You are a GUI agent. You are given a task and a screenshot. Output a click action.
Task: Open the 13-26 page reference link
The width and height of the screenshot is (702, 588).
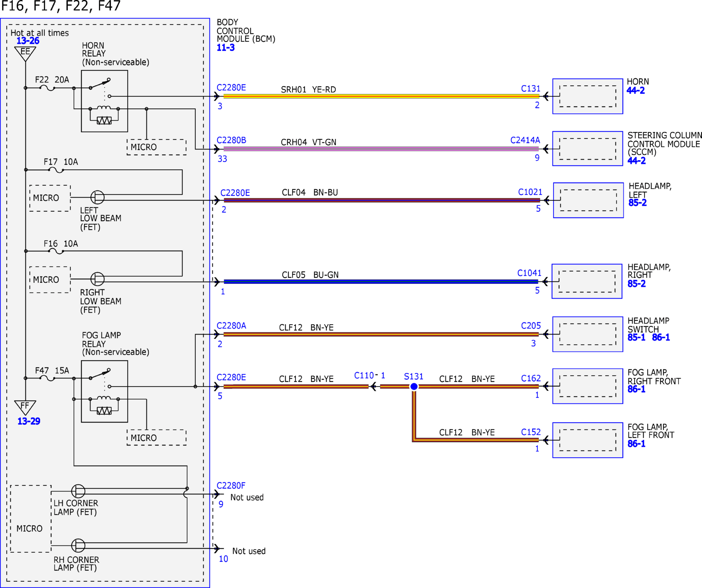(28, 41)
